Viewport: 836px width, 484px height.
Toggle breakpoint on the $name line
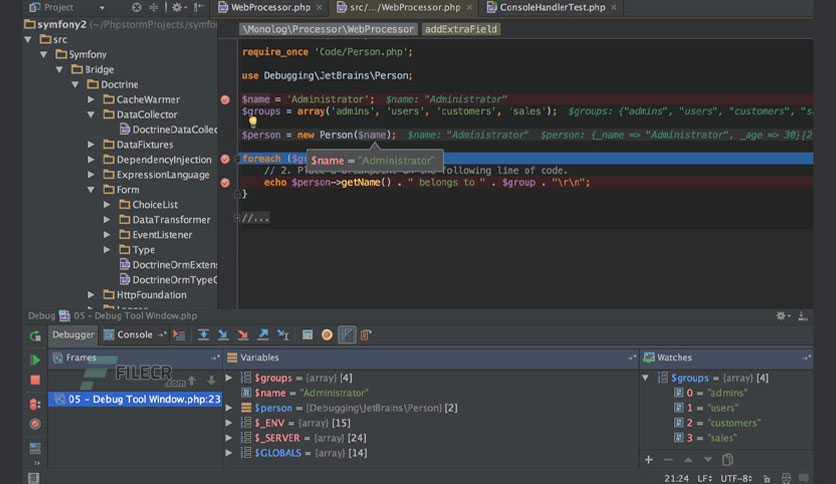(225, 100)
